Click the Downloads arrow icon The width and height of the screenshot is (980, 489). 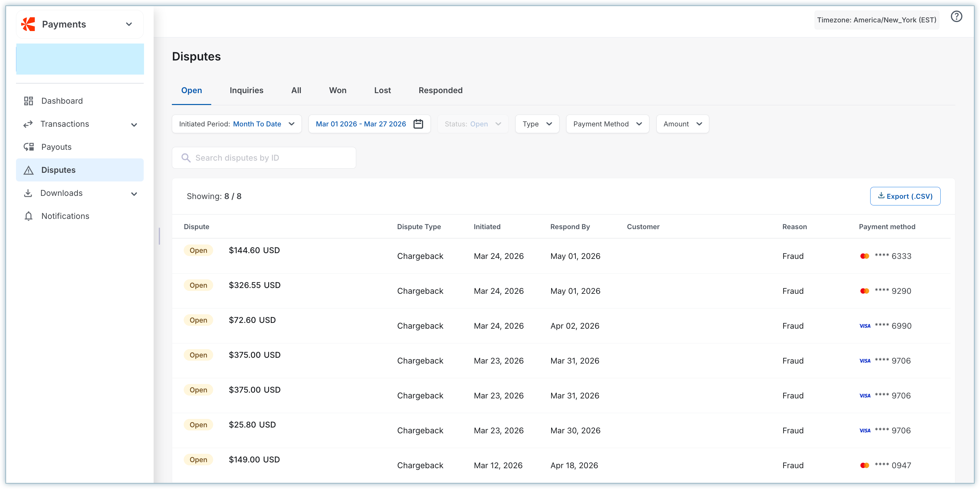[x=28, y=193]
